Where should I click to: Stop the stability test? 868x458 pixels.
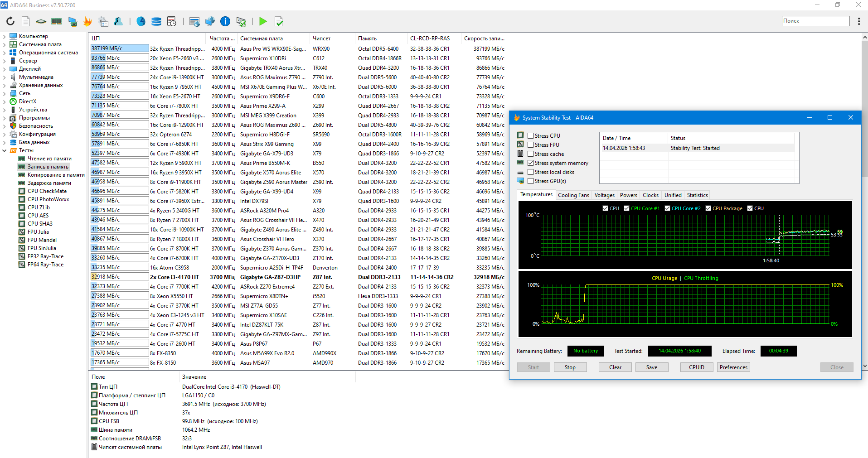tap(570, 367)
